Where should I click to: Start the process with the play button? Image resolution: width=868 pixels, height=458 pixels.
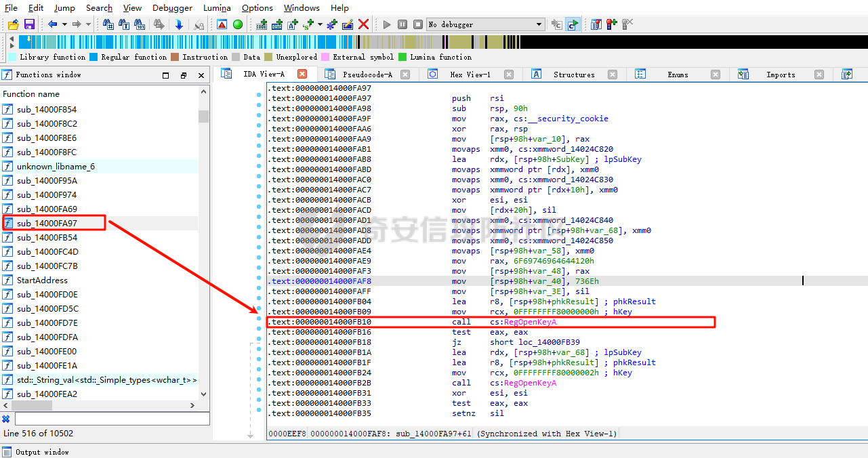tap(387, 24)
